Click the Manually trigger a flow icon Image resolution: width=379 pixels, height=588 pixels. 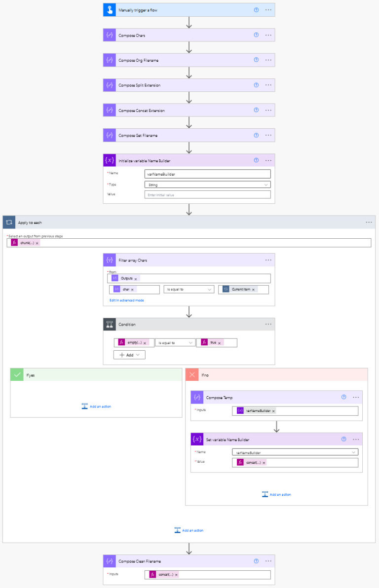point(109,10)
